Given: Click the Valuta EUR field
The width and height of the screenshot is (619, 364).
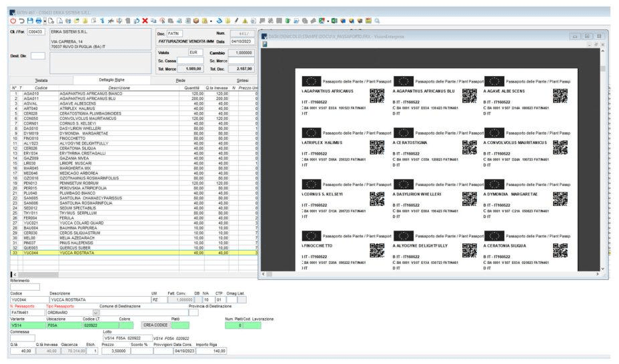Looking at the screenshot, I should click(195, 53).
